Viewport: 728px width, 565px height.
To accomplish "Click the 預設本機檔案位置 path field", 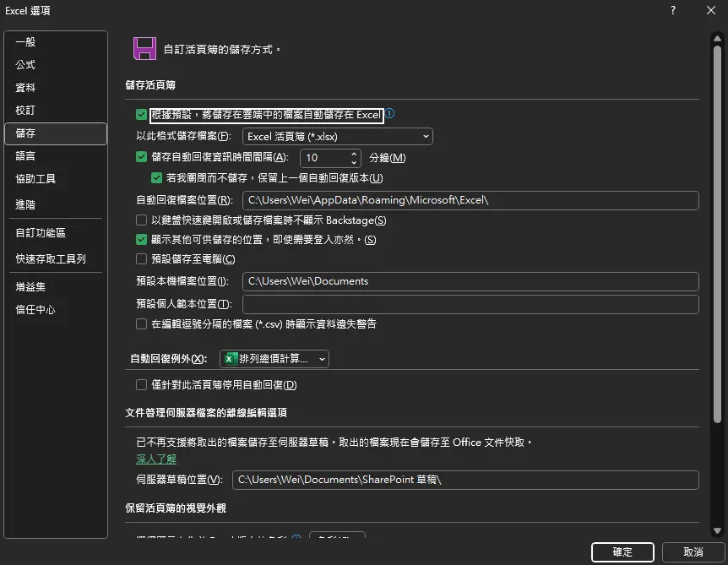I will pyautogui.click(x=470, y=281).
